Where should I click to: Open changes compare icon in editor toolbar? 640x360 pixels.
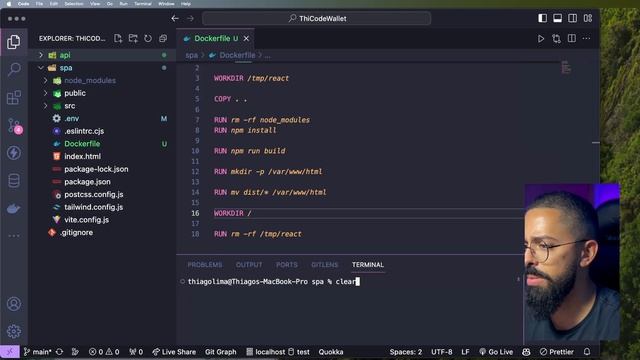[556, 39]
